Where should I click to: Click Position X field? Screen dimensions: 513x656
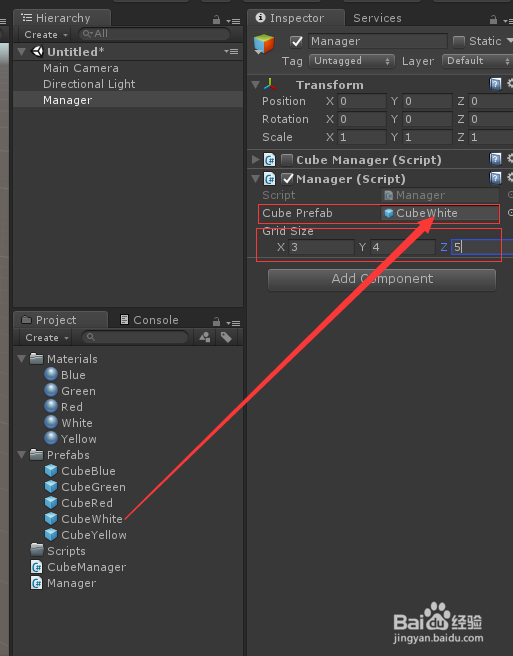[362, 101]
